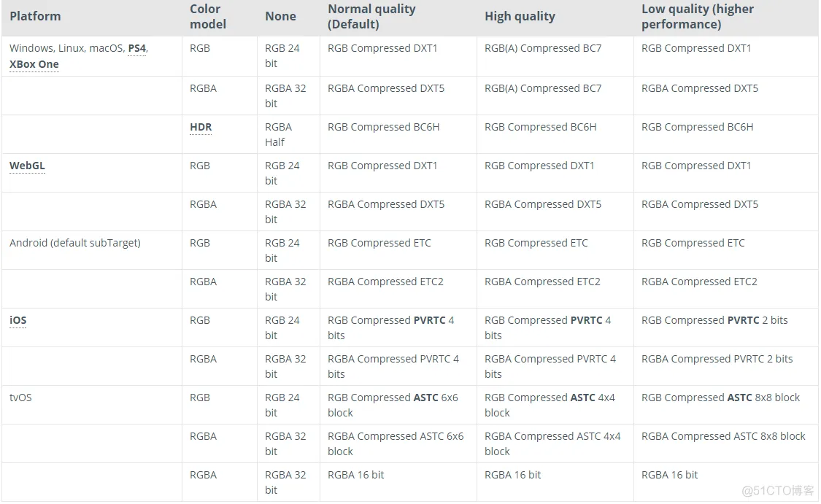Click the 'Windows, Linux, macOS' platform text
Screen dimensions: 821x504
66,48
